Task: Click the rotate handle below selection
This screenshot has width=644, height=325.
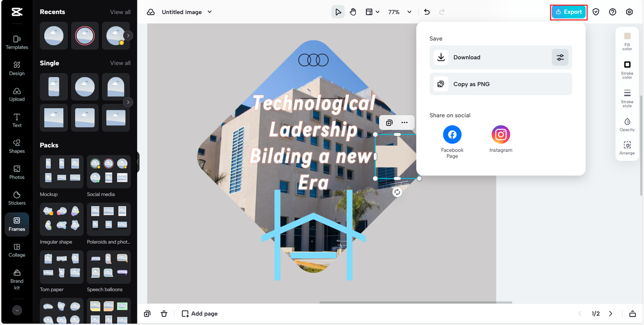Action: coord(397,192)
